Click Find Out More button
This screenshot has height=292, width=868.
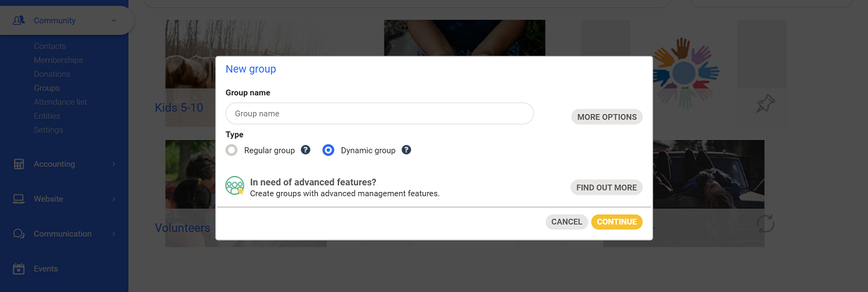tap(606, 187)
